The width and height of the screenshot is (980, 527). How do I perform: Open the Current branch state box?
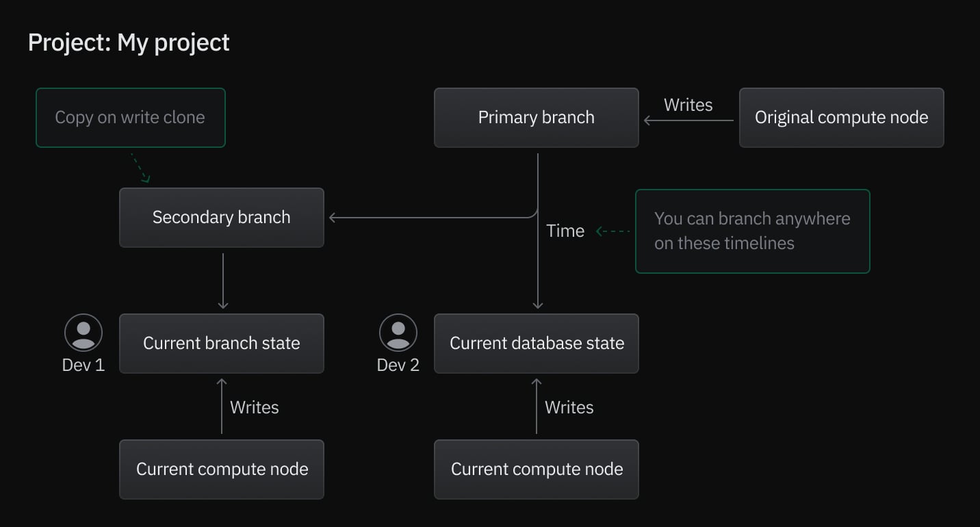[x=221, y=344]
